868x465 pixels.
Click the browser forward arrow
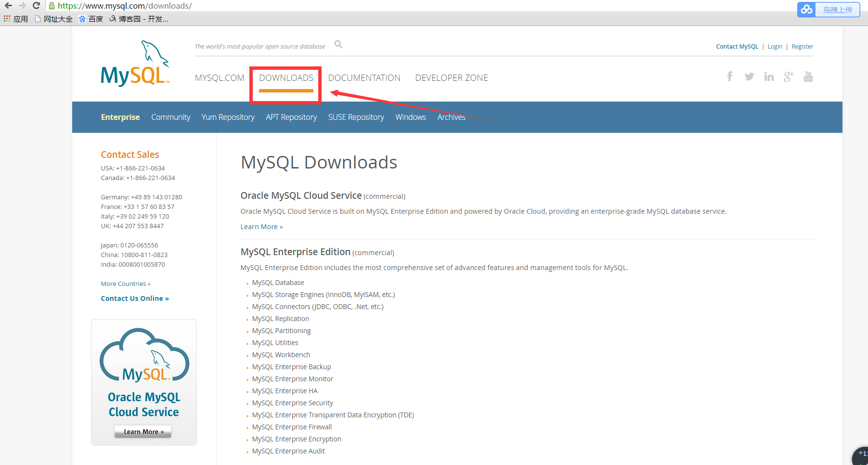click(x=22, y=6)
